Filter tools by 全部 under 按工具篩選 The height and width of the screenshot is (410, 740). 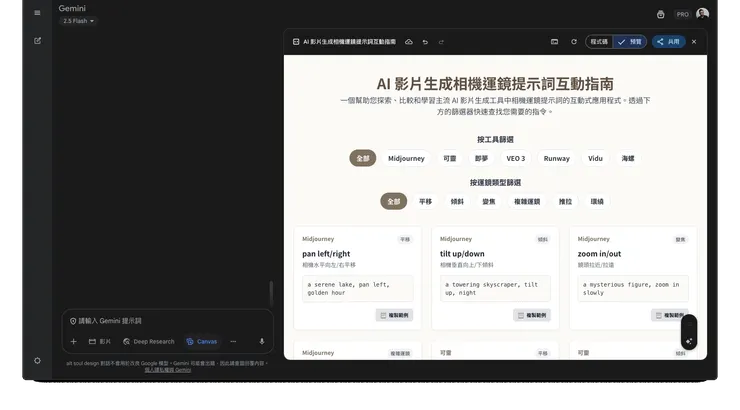362,158
